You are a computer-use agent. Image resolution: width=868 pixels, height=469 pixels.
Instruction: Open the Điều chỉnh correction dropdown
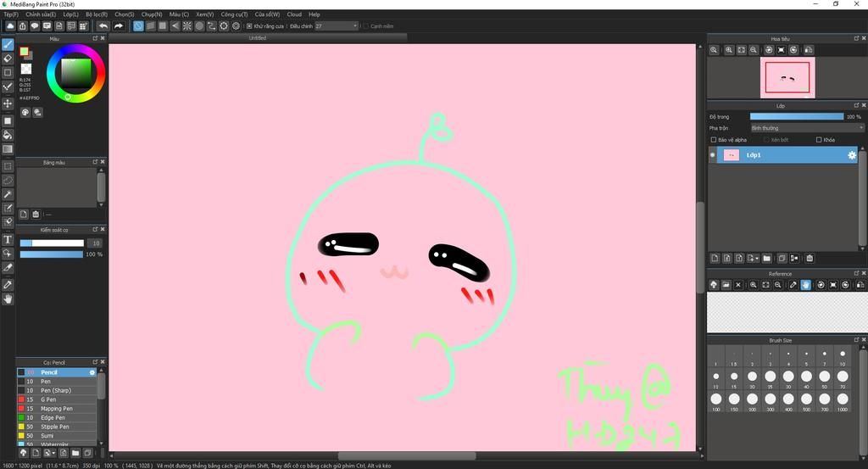click(337, 26)
